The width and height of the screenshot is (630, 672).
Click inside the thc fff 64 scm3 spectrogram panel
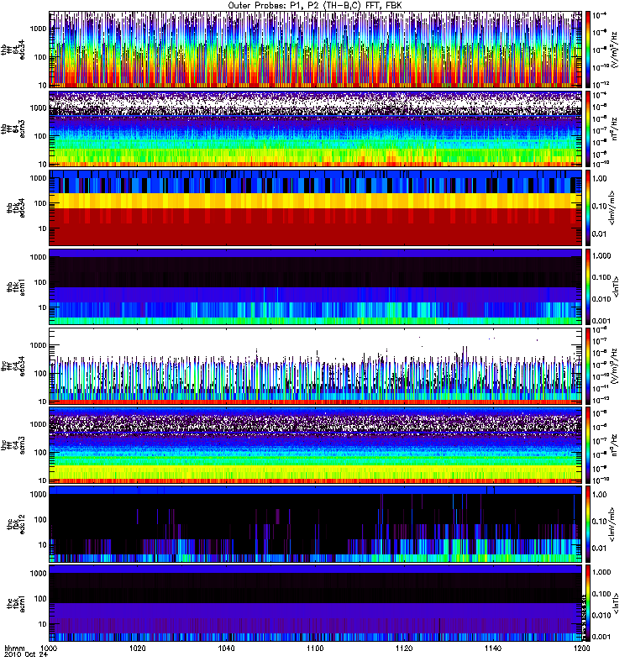click(x=316, y=445)
